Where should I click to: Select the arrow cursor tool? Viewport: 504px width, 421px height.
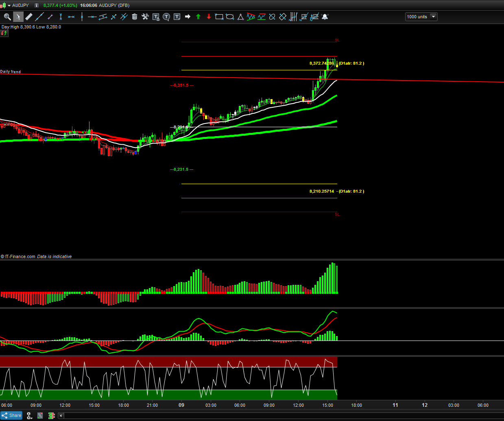coord(18,17)
